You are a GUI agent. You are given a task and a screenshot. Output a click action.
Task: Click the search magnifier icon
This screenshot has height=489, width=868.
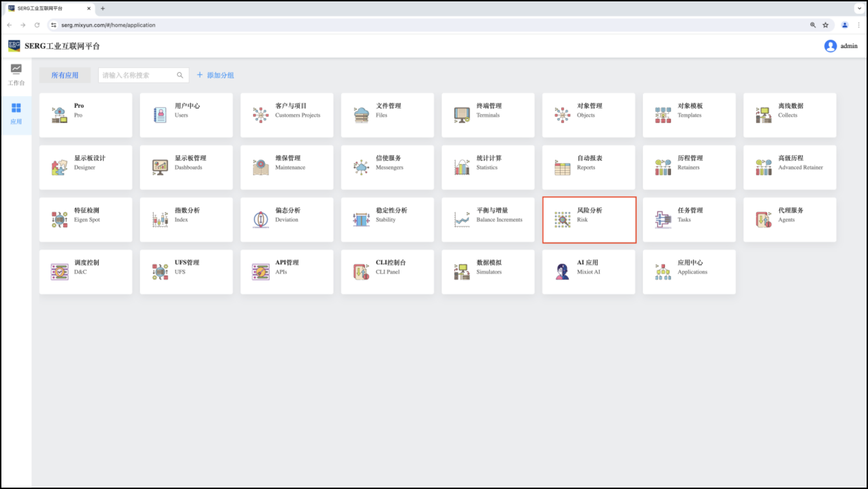coord(180,75)
